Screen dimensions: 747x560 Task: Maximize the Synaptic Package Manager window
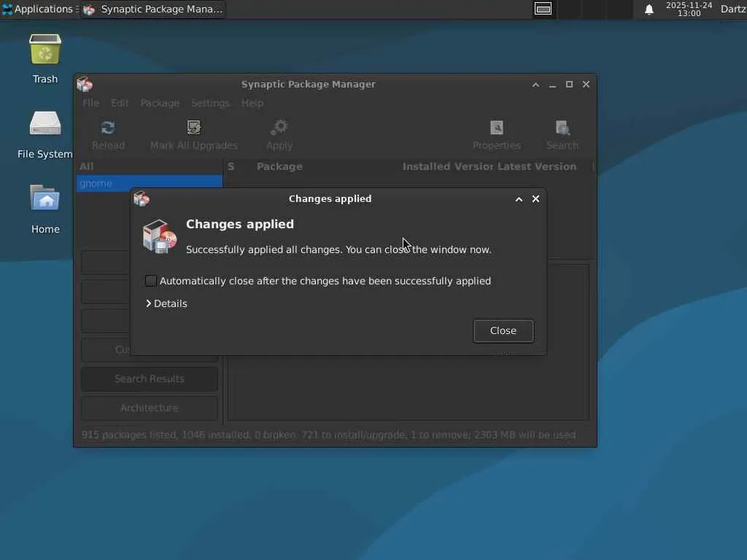[569, 85]
